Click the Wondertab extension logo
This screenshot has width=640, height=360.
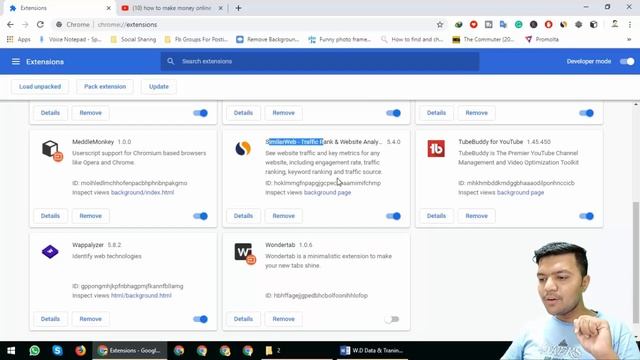[245, 253]
